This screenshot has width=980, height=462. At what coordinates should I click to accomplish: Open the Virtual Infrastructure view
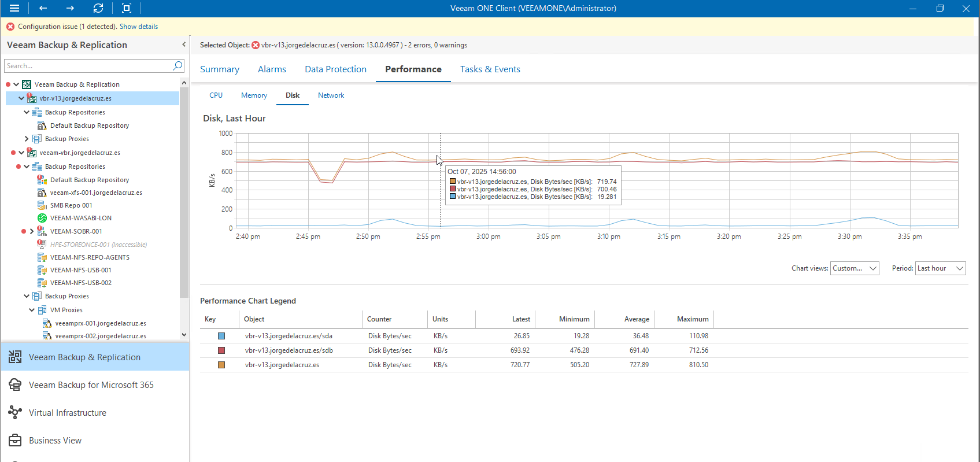tap(67, 413)
